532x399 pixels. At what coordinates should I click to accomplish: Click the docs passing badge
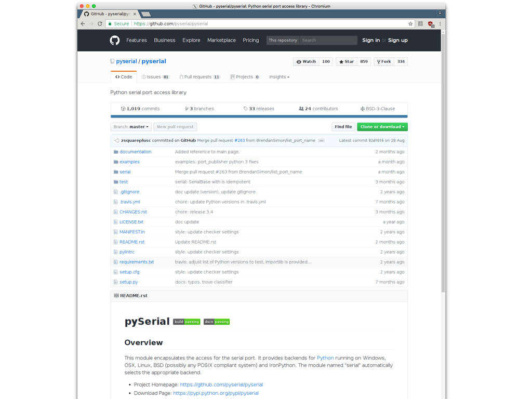(x=217, y=322)
